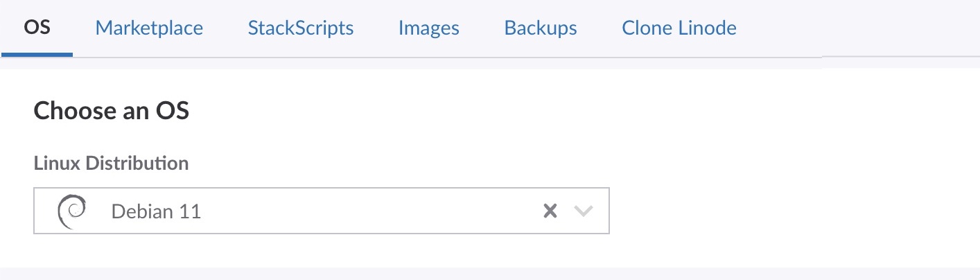Select the Images tab

428,28
